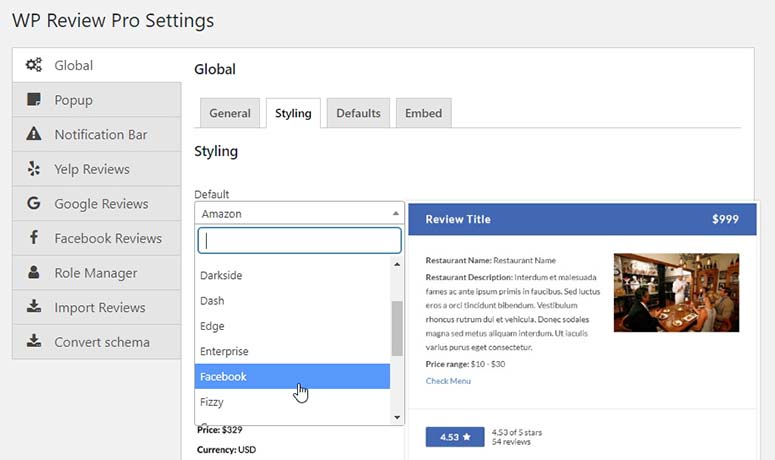Image resolution: width=775 pixels, height=460 pixels.
Task: Click the $999 price in preview header
Action: click(x=725, y=219)
